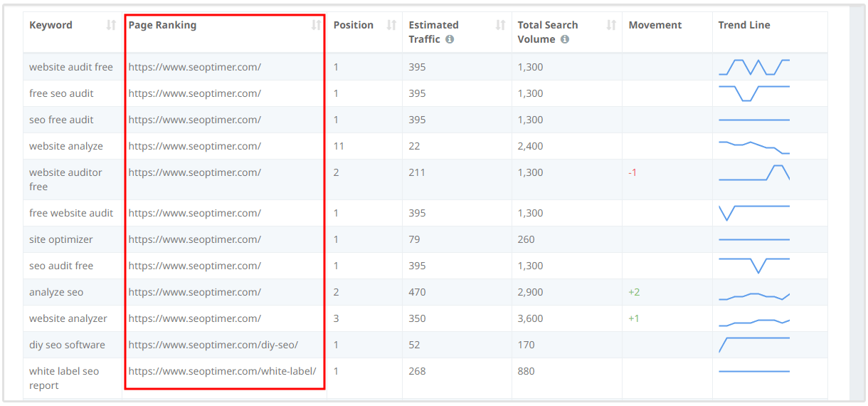Click the 'website analyzer' keyword row
The image size is (868, 406).
[68, 318]
